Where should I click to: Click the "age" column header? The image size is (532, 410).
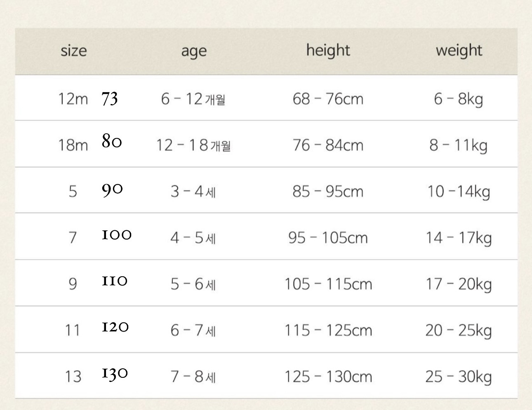(x=193, y=51)
